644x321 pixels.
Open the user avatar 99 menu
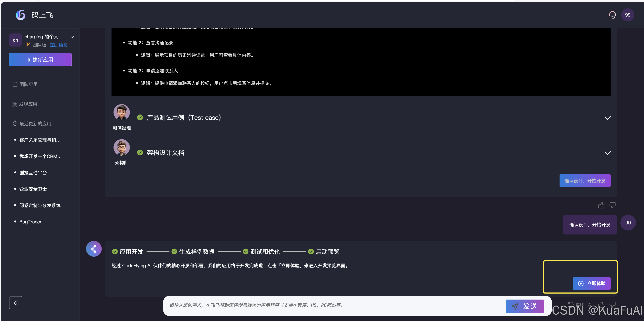[x=627, y=15]
